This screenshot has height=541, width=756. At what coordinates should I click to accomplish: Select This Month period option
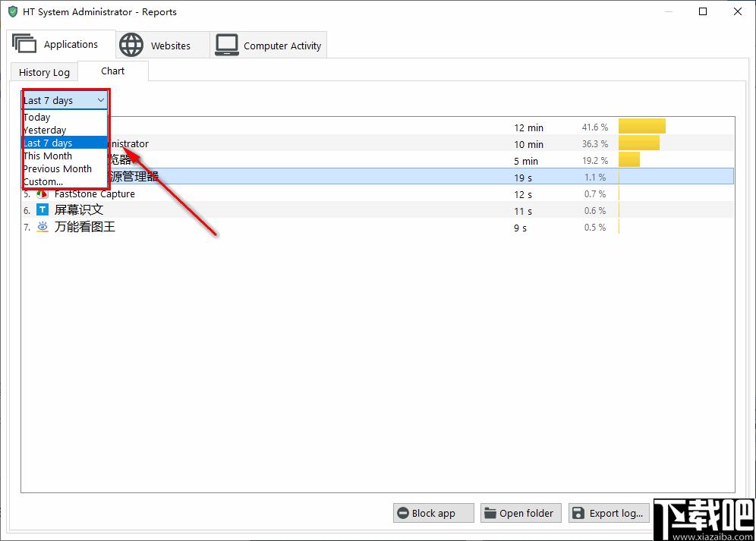pyautogui.click(x=65, y=156)
